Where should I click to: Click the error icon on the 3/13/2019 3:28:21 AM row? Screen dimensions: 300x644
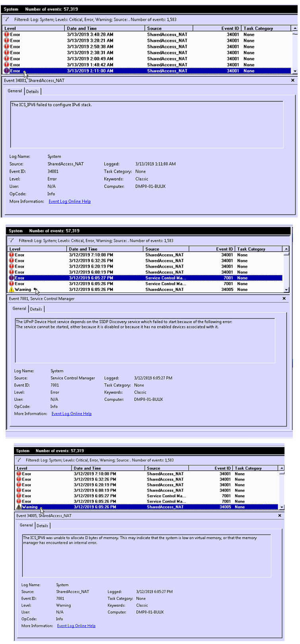coord(6,40)
